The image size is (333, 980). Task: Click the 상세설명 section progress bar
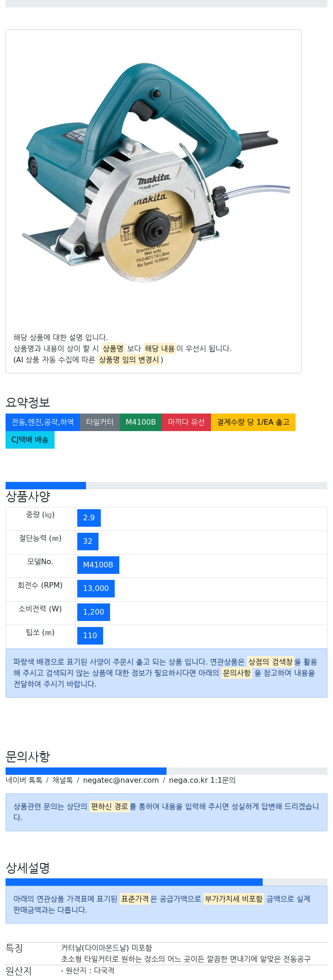pyautogui.click(x=134, y=882)
